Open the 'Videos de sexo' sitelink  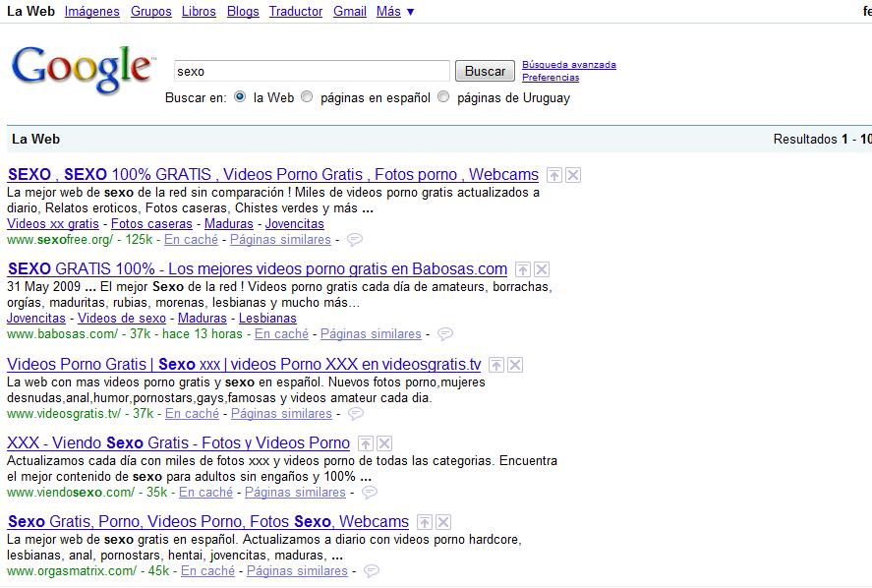click(x=122, y=319)
